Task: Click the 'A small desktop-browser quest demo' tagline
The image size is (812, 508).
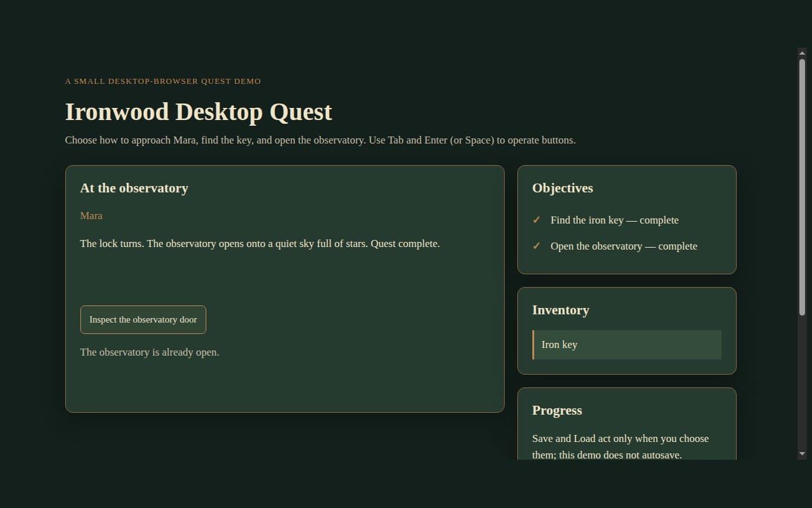Action: coord(163,81)
